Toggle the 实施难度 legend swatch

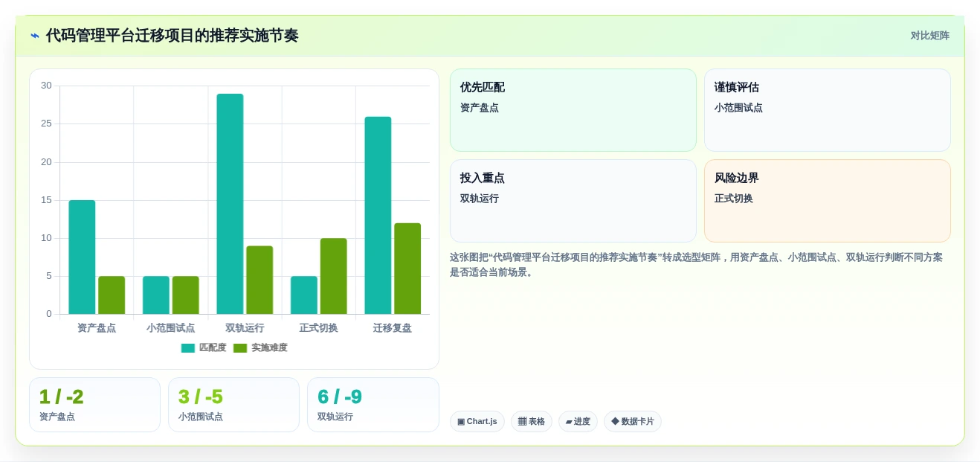pyautogui.click(x=240, y=348)
